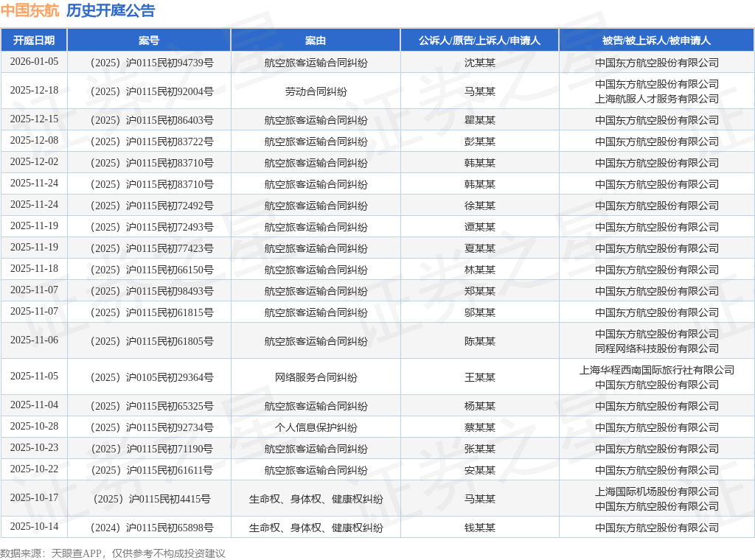Click plaintiff name 瞿某某
755x560 pixels.
click(x=479, y=120)
